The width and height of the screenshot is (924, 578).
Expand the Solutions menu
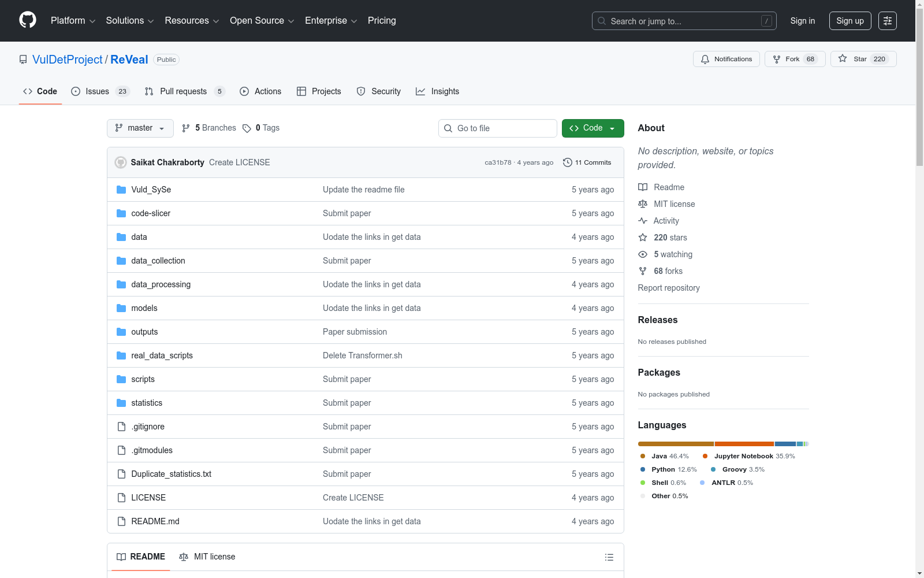[130, 21]
